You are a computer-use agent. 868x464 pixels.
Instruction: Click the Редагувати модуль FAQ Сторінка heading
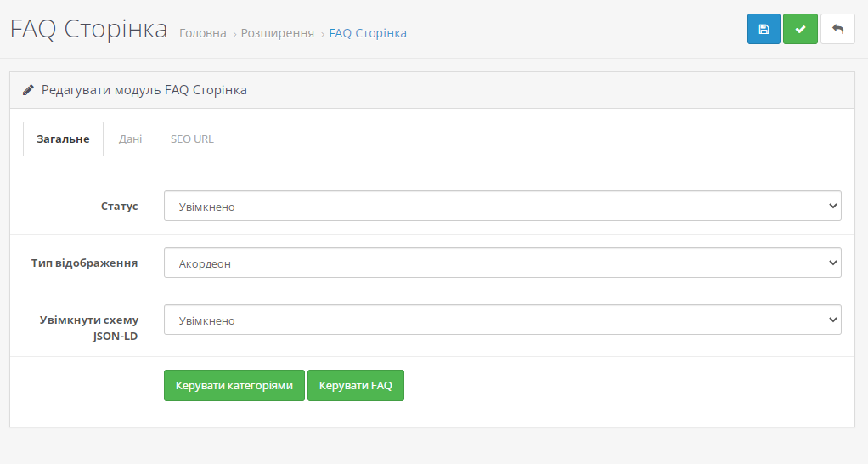click(144, 90)
